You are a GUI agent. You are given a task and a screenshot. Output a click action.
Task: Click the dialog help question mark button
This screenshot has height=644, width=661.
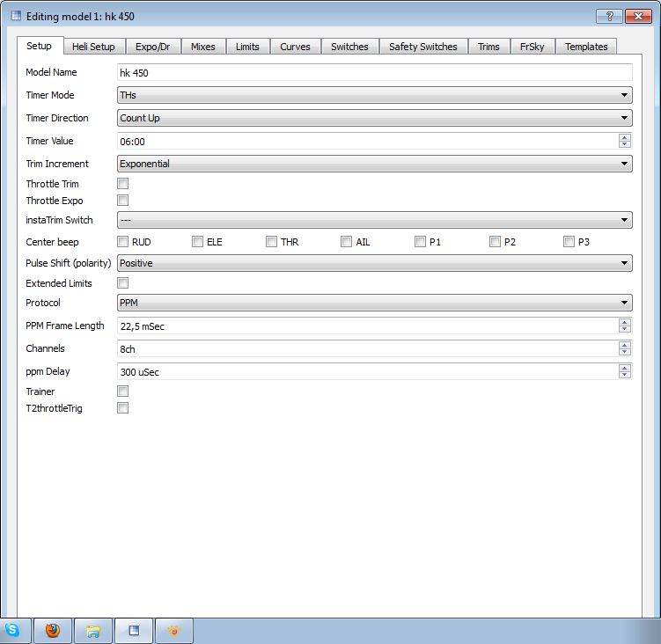[609, 16]
